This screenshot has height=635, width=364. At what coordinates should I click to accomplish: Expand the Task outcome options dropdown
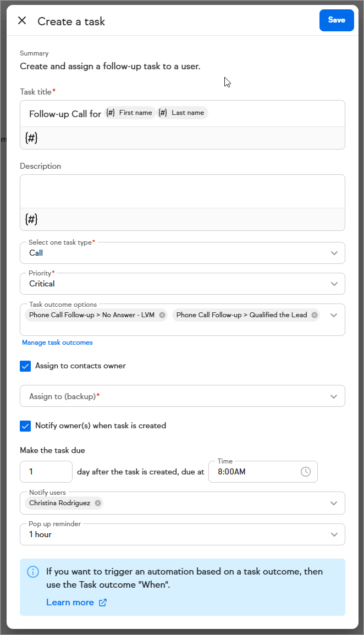[334, 315]
